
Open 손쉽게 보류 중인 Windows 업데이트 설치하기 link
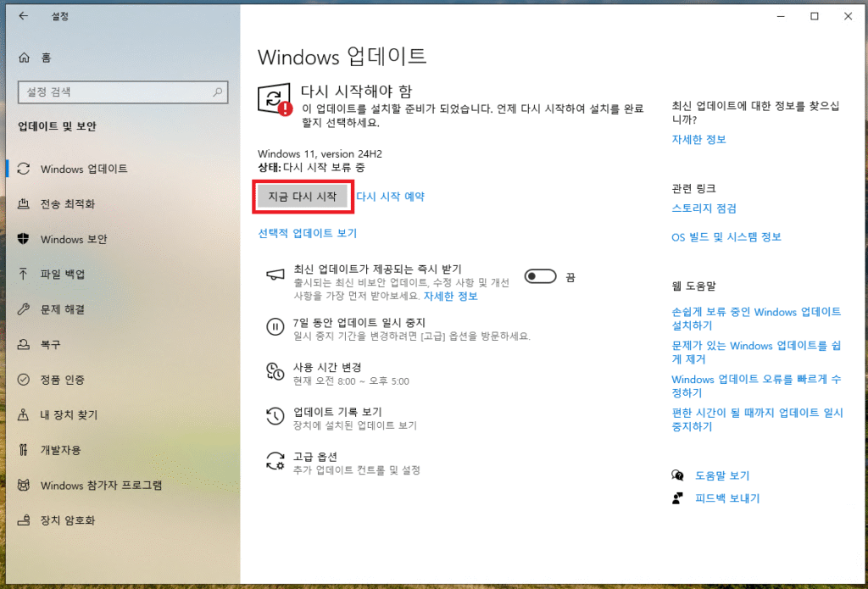click(x=756, y=319)
